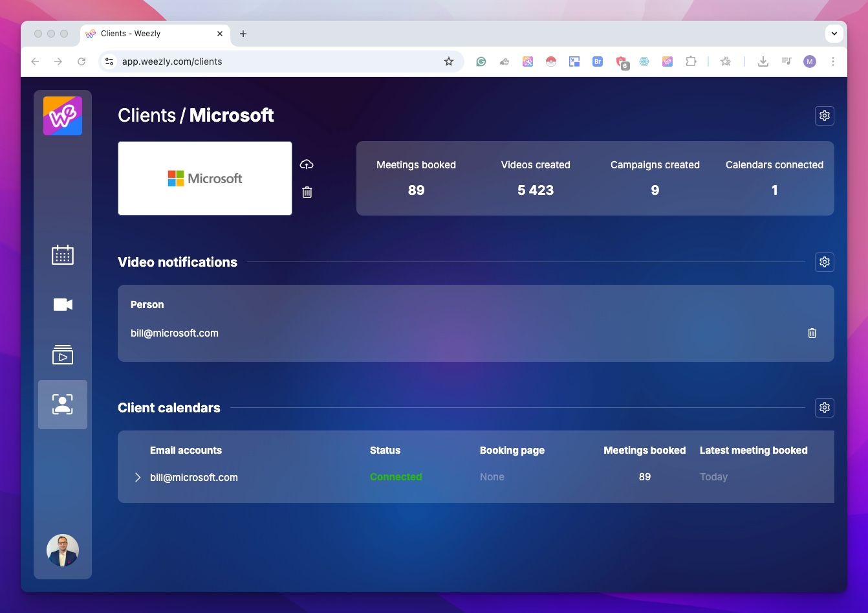Click the Connected status text
This screenshot has width=868, height=613.
tap(396, 476)
